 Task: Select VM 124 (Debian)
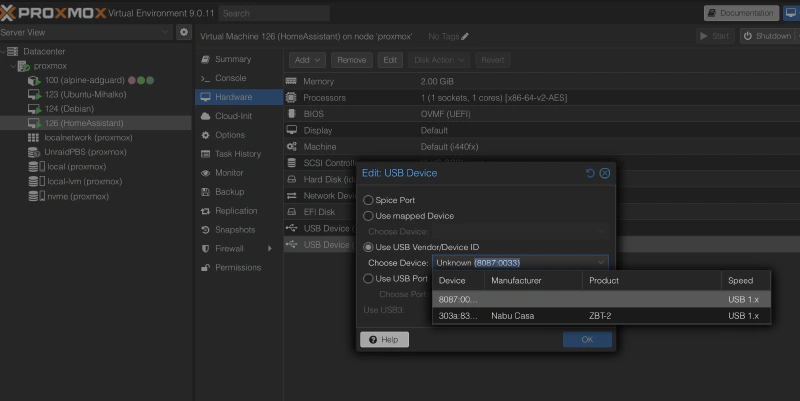point(69,109)
